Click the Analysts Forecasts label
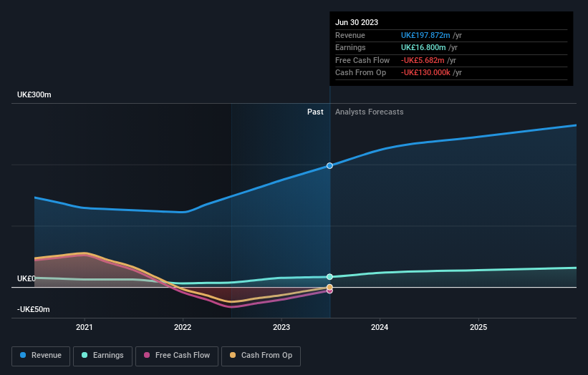 point(370,112)
